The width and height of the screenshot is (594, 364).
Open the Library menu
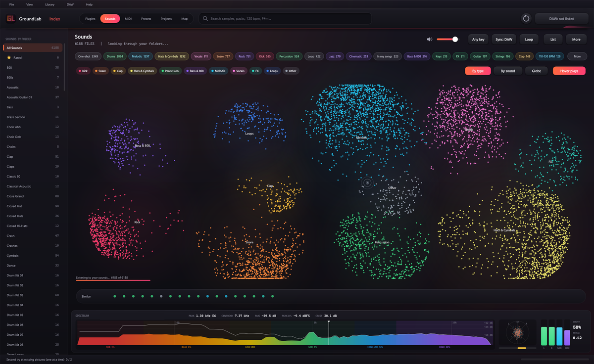pyautogui.click(x=49, y=4)
